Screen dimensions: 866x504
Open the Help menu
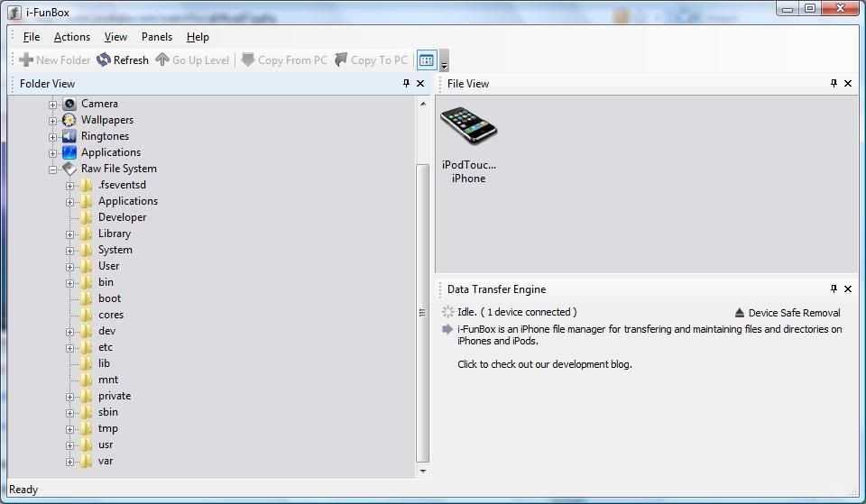coord(198,37)
